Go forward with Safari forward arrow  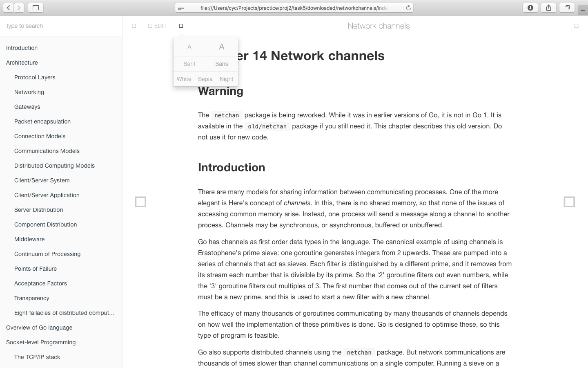pyautogui.click(x=19, y=8)
